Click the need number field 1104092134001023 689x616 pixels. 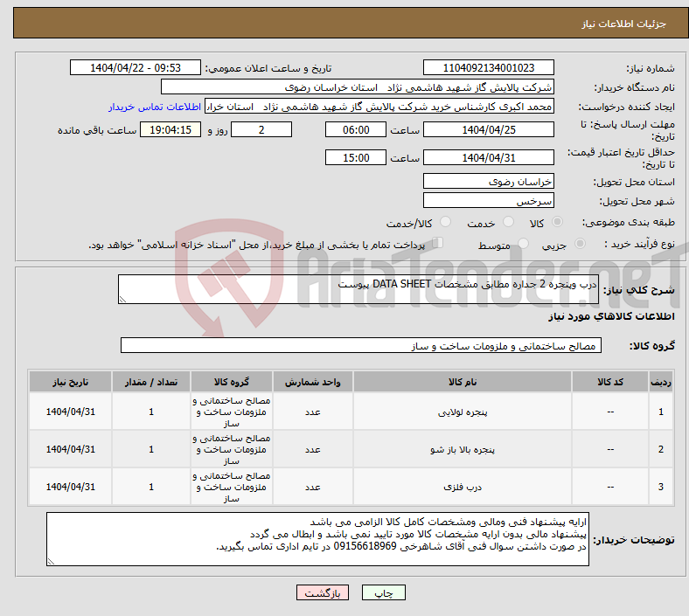pos(488,68)
